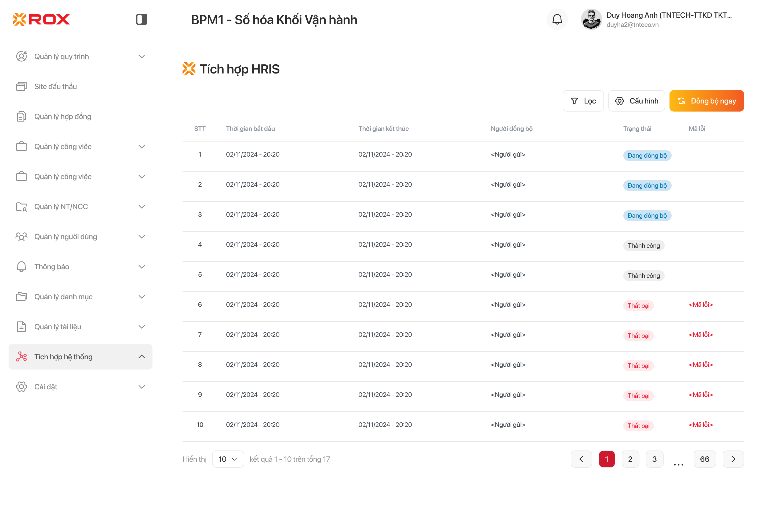Expand the Quản lý người dùng chevron

tap(141, 237)
